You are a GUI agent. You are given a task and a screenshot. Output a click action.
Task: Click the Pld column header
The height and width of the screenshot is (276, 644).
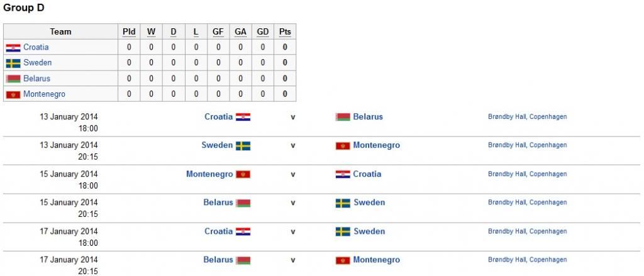pyautogui.click(x=129, y=31)
